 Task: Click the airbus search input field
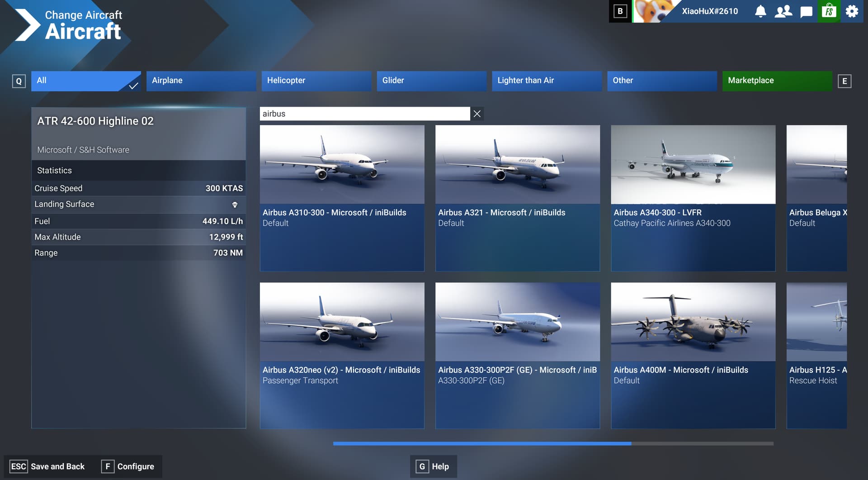364,114
